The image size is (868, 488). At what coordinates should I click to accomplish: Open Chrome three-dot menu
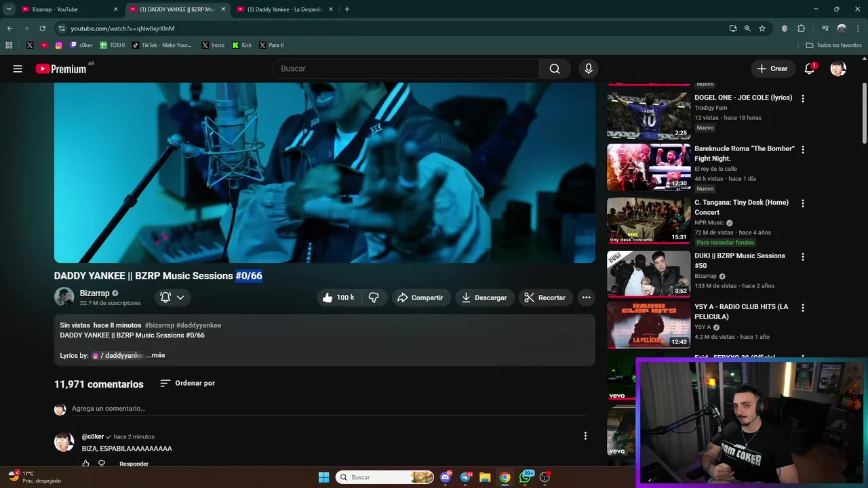pos(859,28)
